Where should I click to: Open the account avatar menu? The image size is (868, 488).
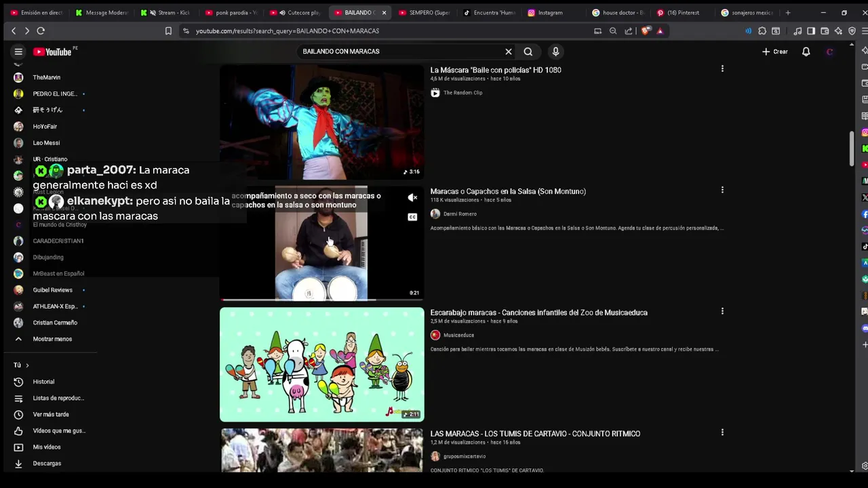tap(830, 52)
